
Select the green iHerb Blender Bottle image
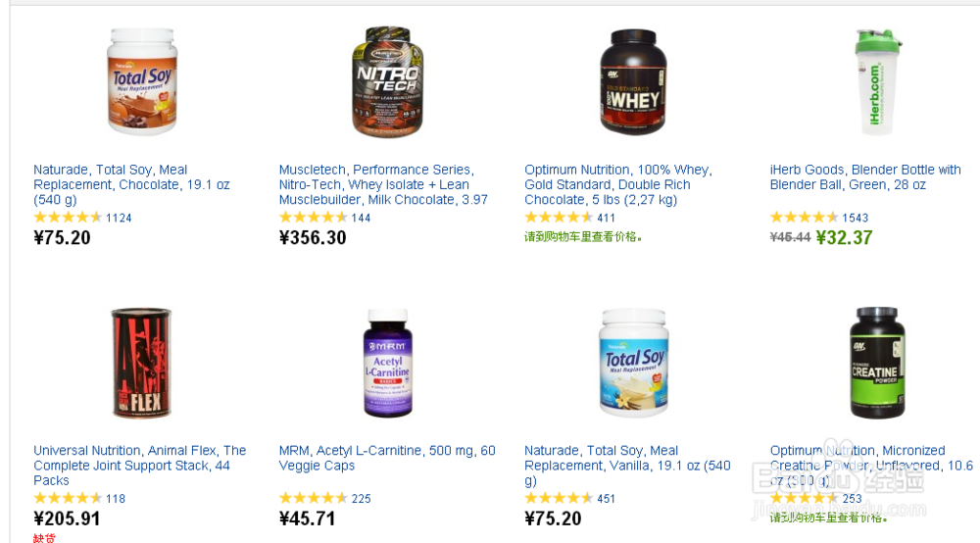coord(877,82)
